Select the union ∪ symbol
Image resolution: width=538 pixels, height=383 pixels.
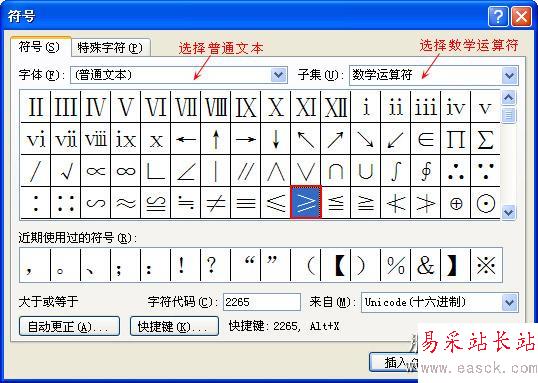click(x=366, y=171)
